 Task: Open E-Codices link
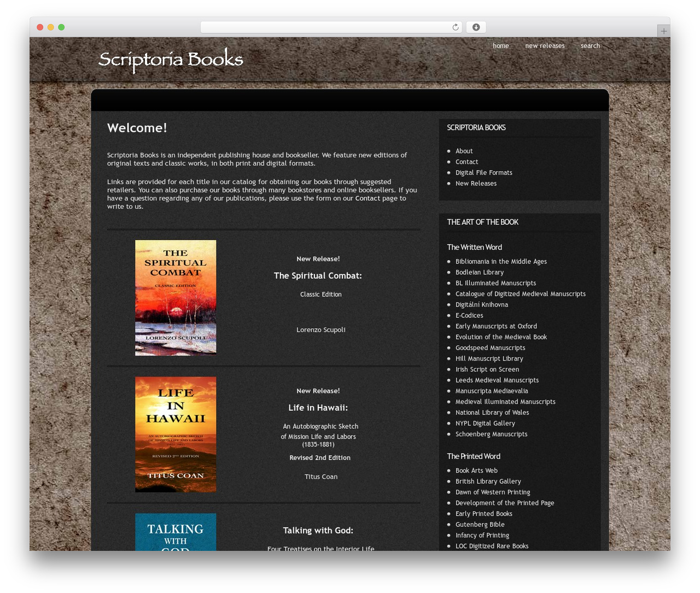[x=469, y=316]
